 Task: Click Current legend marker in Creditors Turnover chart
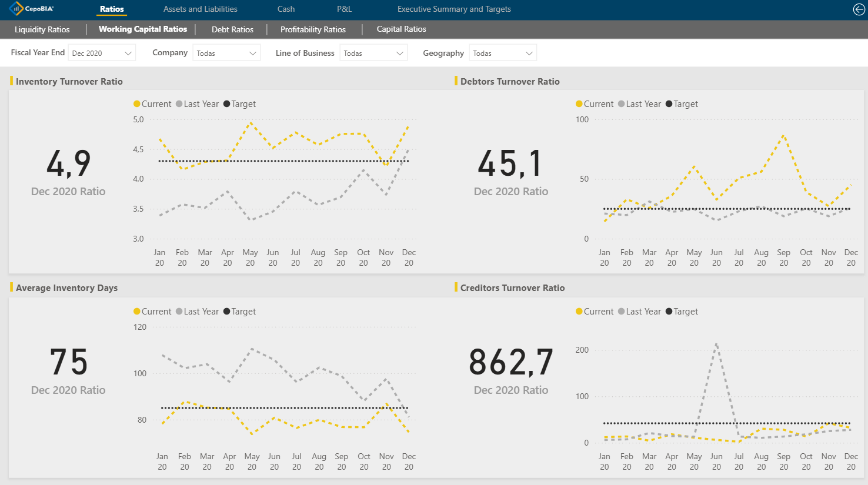579,312
